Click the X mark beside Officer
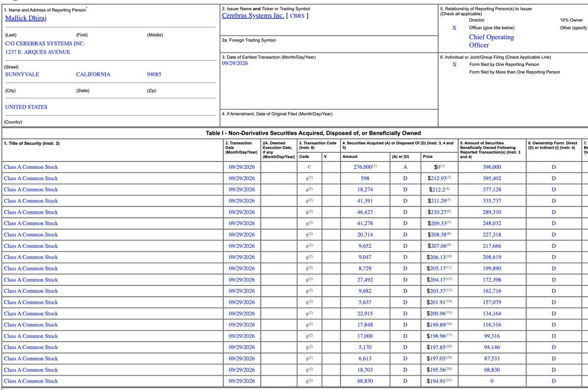588x390 pixels. (454, 28)
